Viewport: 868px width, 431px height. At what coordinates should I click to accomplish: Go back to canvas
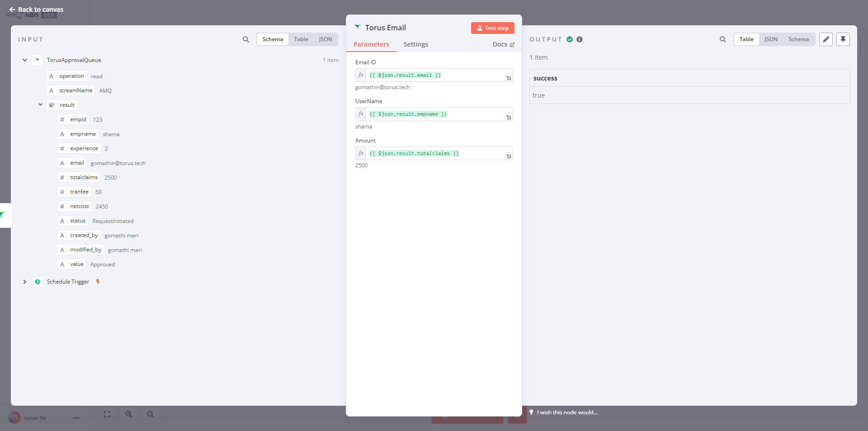coord(36,9)
